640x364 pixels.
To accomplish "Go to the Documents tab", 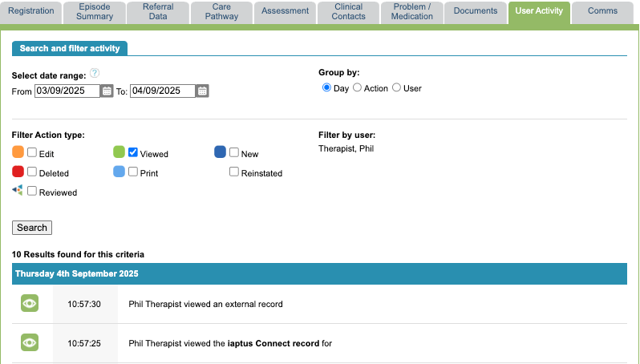I will (x=475, y=11).
